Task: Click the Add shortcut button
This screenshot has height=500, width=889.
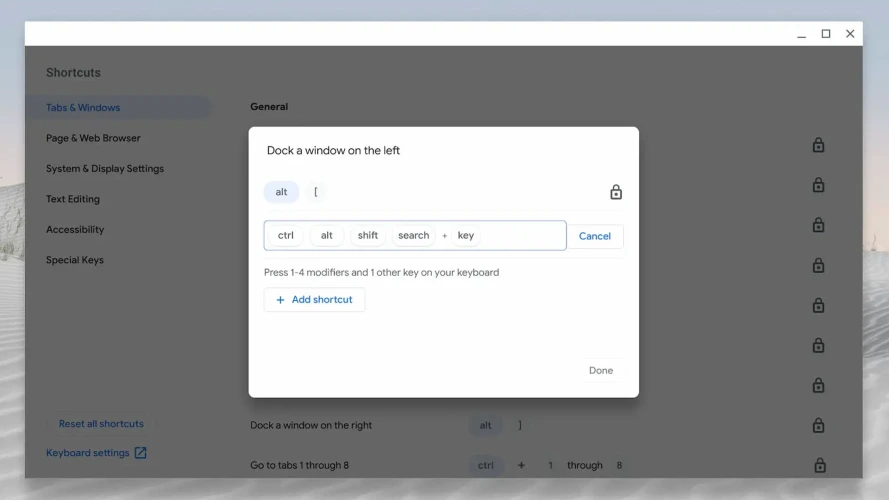Action: [x=315, y=300]
